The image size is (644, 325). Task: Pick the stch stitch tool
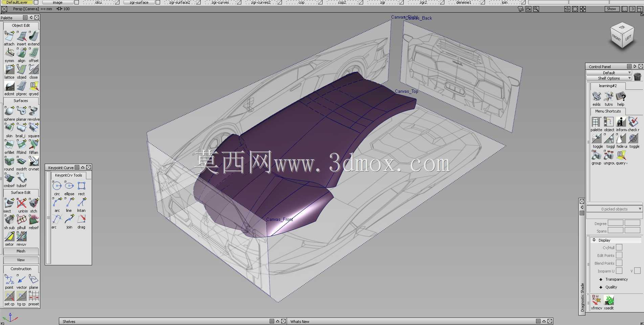[34, 203]
